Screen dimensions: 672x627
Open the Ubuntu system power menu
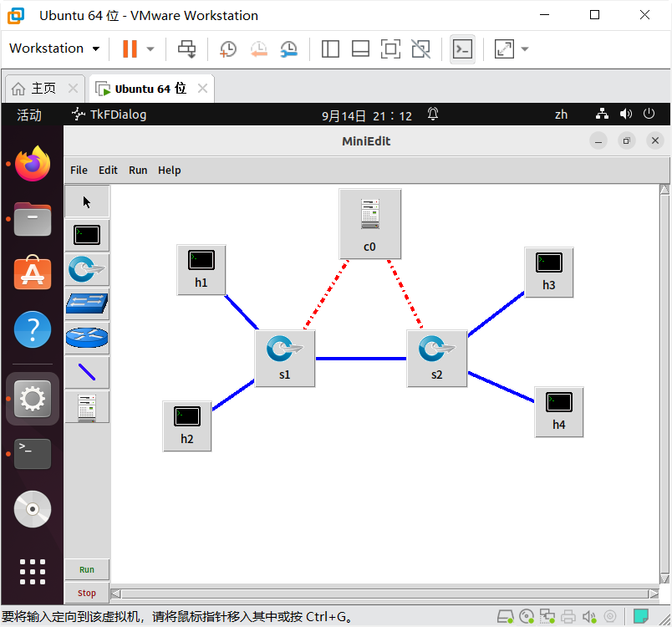649,114
